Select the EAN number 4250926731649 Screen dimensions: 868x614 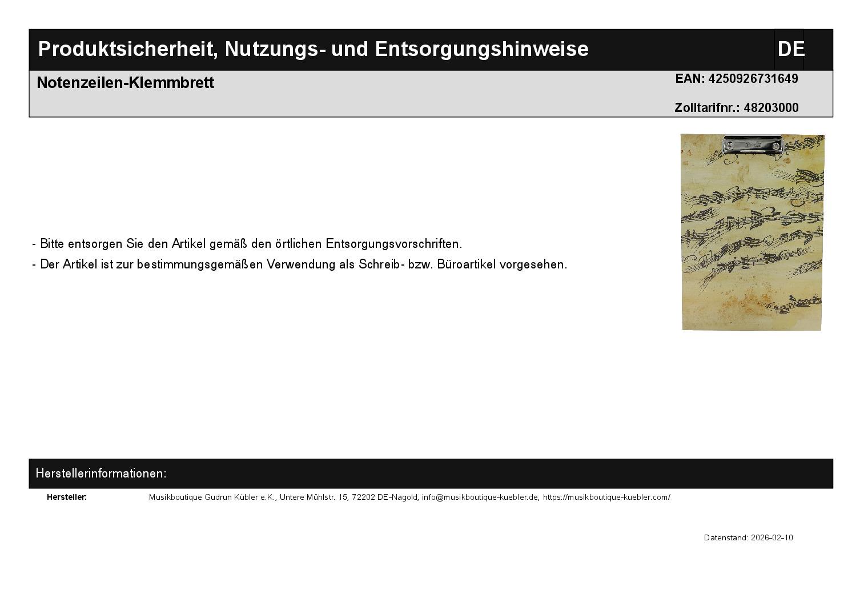(x=753, y=79)
